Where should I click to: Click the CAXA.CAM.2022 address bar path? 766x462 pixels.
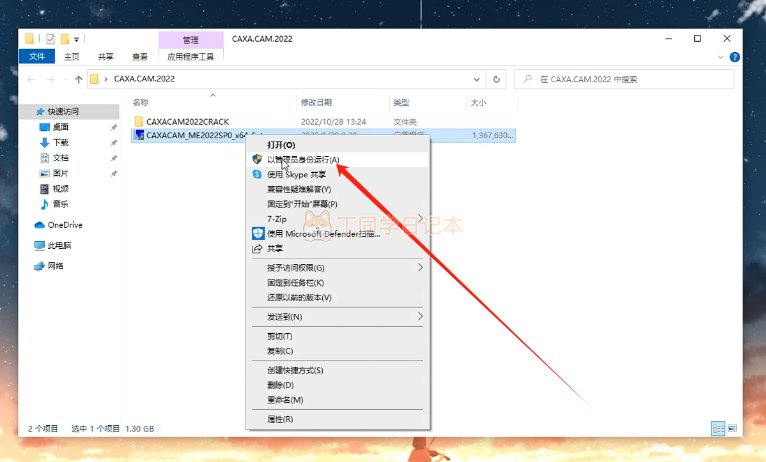(x=144, y=79)
